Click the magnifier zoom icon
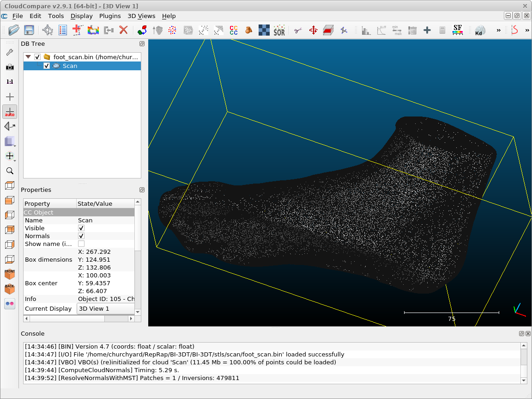 pos(10,171)
